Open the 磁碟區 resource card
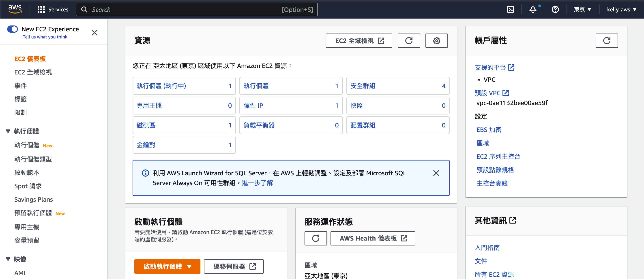This screenshot has height=279, width=644. click(184, 125)
